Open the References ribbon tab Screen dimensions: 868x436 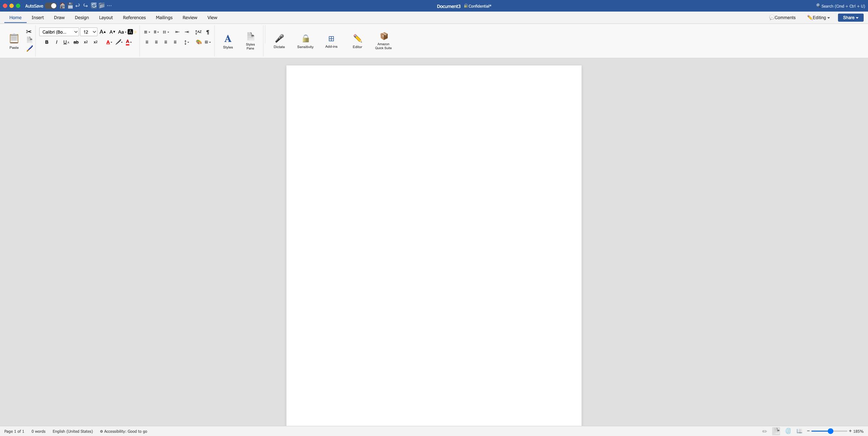[x=134, y=17]
